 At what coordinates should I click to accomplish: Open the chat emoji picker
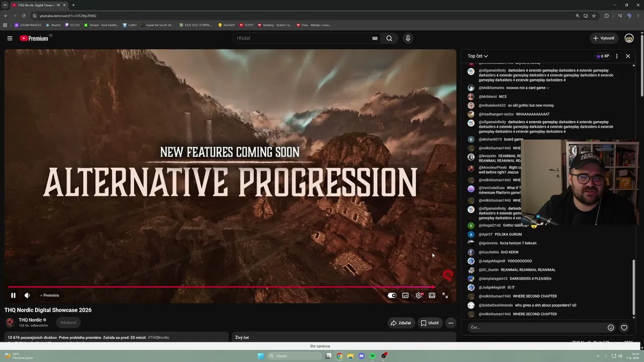(x=611, y=328)
